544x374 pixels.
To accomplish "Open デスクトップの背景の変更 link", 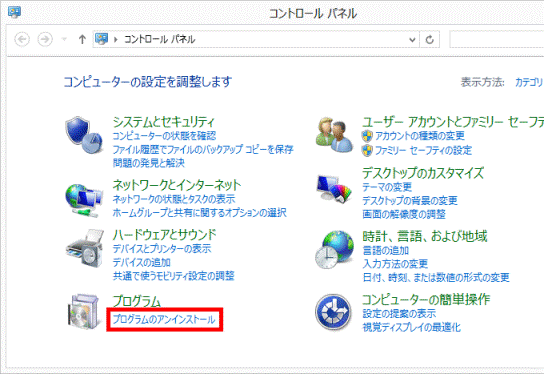I will [x=410, y=201].
